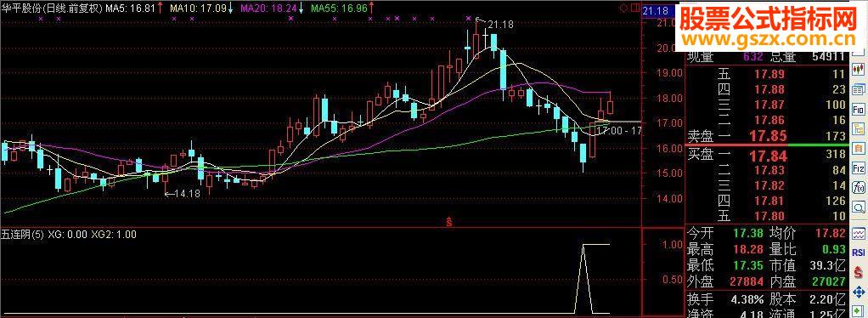This screenshot has height=318, width=868.
Task: Click the 21.18 high price marker
Action: 501,24
